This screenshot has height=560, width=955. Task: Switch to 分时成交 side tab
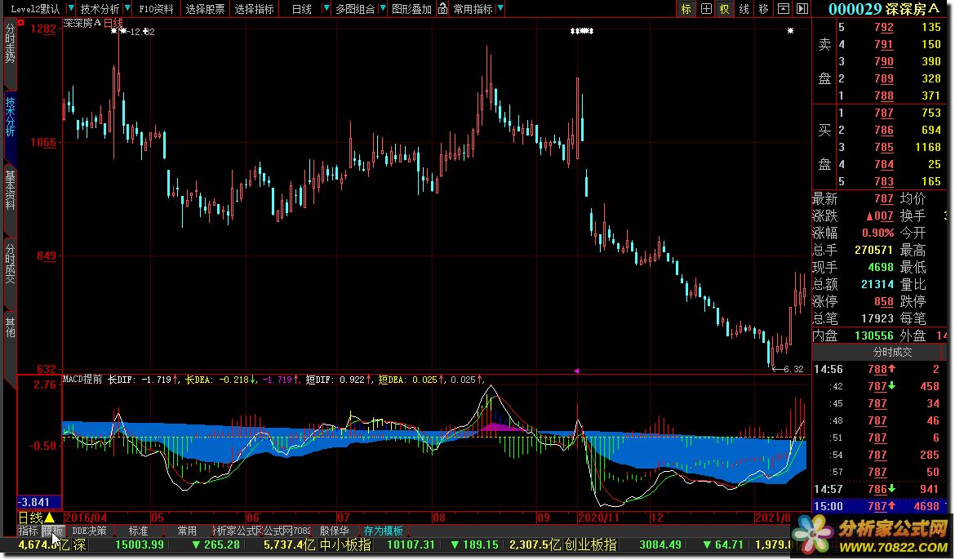[10, 264]
